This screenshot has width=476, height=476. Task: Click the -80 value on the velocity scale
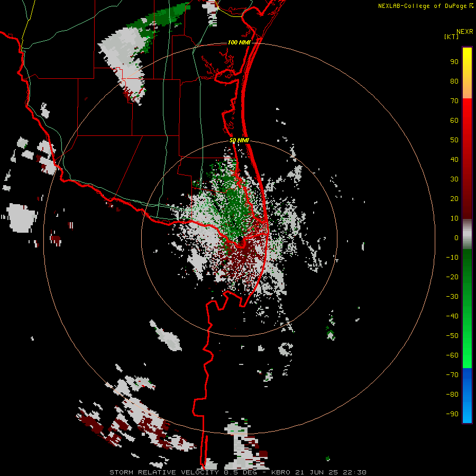pos(452,395)
